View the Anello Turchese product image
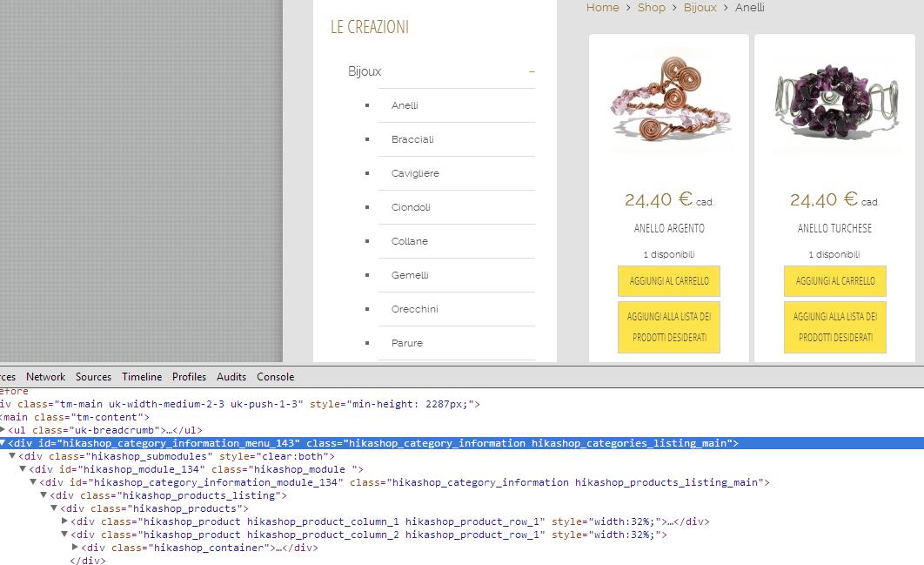This screenshot has width=924, height=565. click(835, 99)
